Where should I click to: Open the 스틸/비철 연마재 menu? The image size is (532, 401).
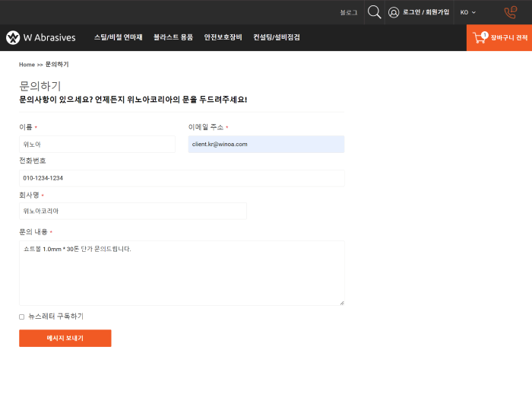[119, 37]
